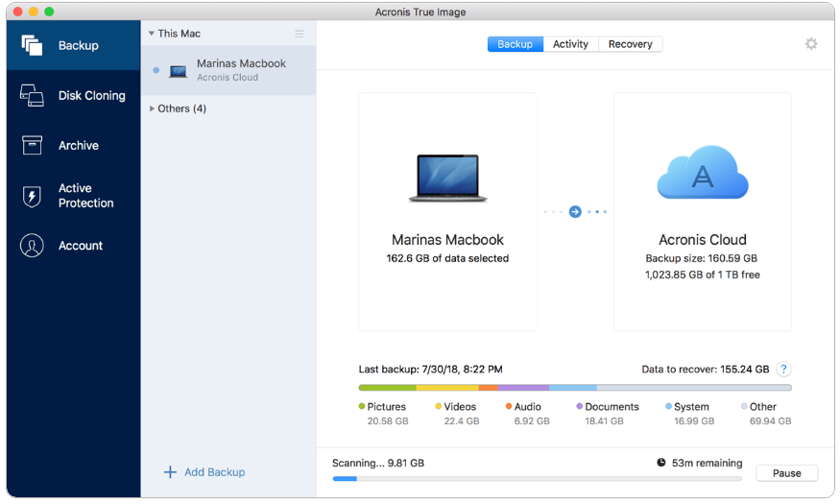Click the Audio orange legend dot
Screen dimensions: 840x504
(x=509, y=406)
